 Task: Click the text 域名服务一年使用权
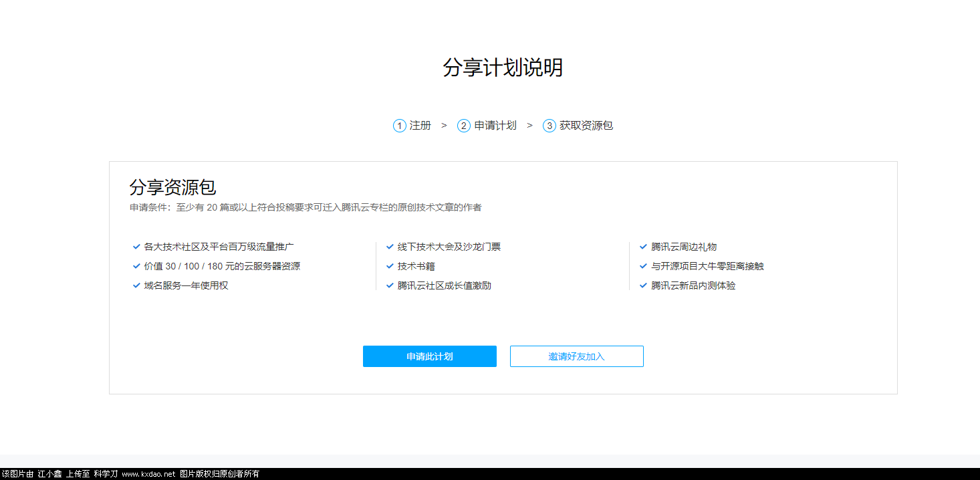tap(186, 285)
